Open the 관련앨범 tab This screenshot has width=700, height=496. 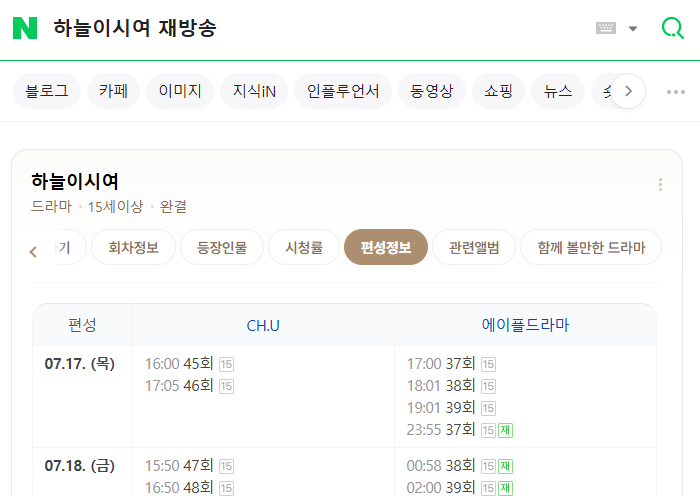pyautogui.click(x=474, y=247)
